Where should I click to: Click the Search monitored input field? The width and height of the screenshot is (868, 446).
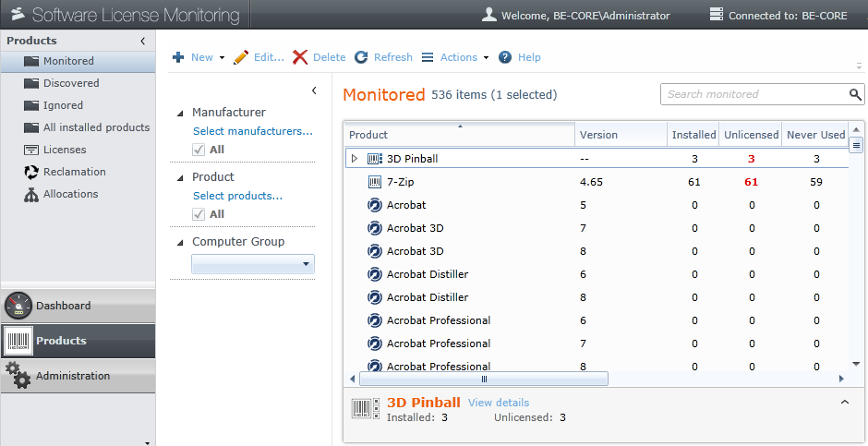[753, 94]
